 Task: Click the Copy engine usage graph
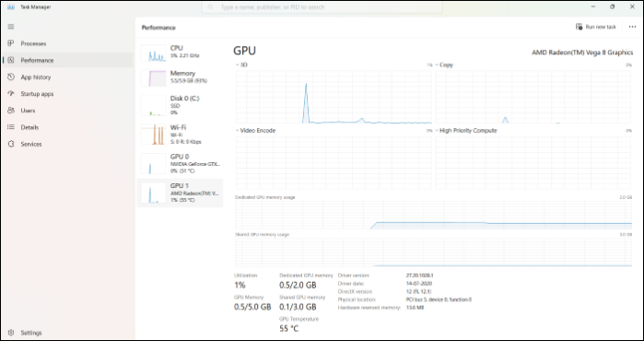pyautogui.click(x=533, y=97)
